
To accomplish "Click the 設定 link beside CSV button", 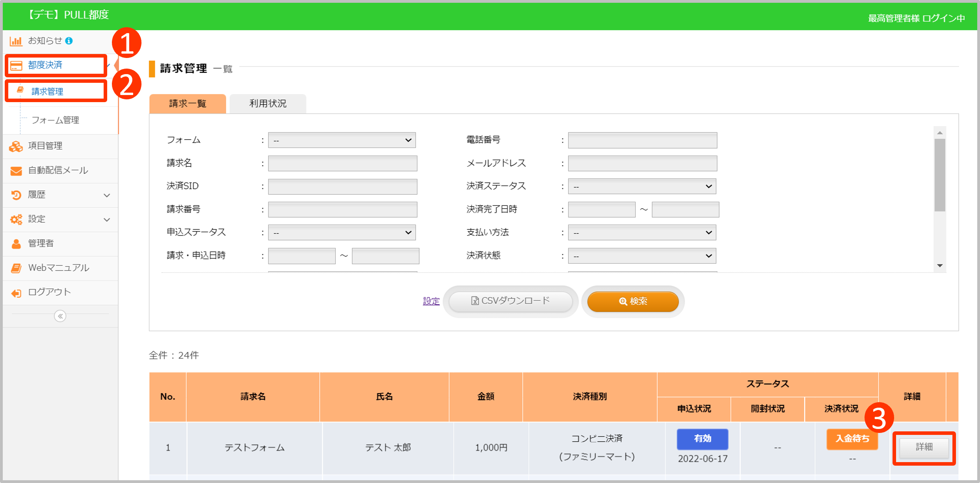I will 431,301.
